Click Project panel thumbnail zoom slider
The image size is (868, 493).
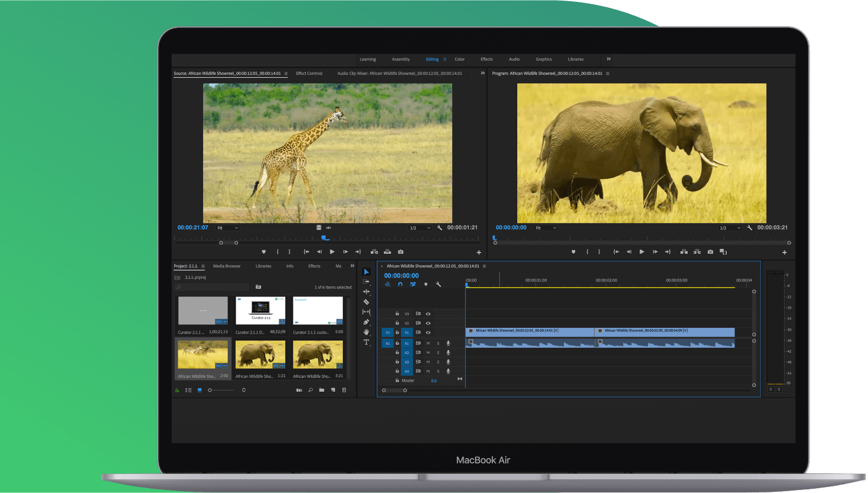221,390
